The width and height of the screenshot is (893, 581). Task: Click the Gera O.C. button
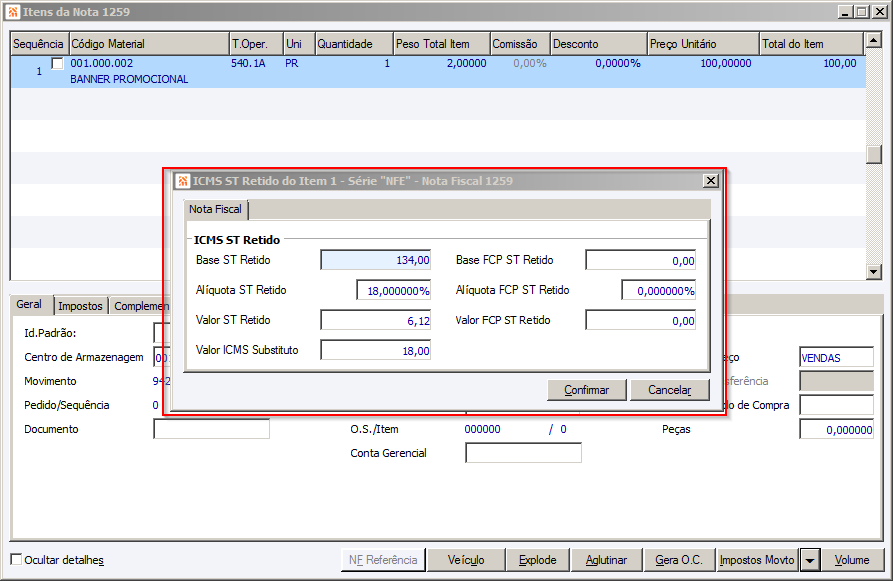coord(679,560)
